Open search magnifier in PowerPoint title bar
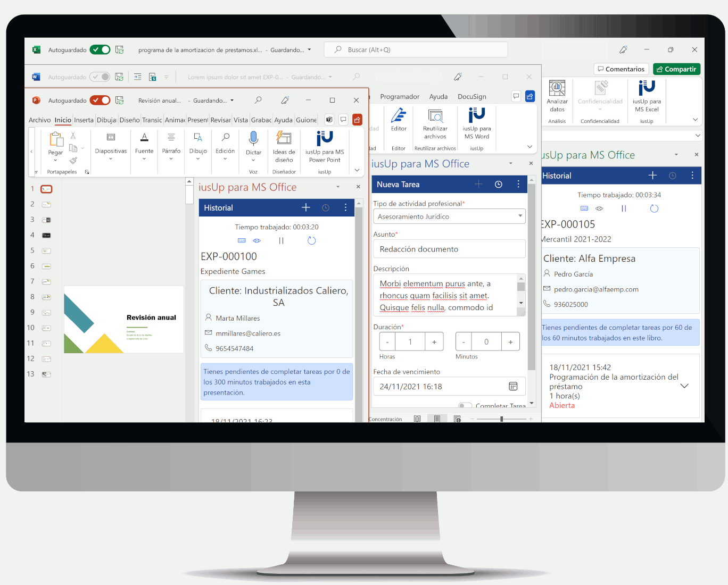 pyautogui.click(x=258, y=100)
